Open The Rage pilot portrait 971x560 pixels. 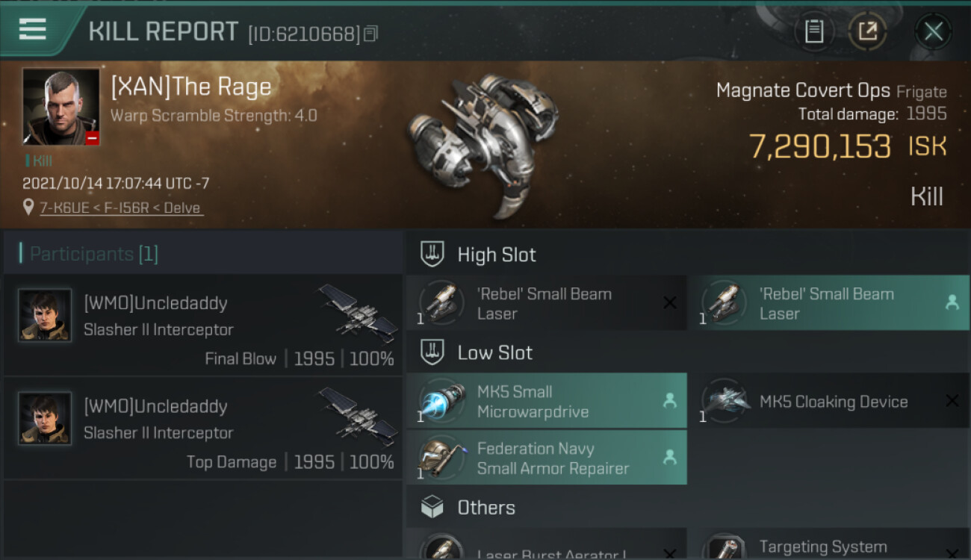61,106
